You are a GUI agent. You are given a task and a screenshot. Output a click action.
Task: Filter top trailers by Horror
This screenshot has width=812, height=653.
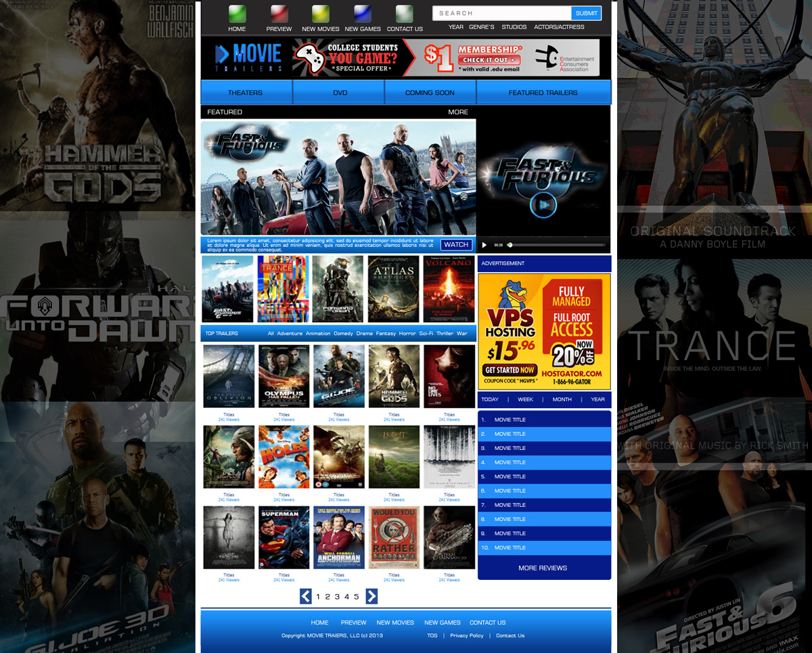click(407, 334)
